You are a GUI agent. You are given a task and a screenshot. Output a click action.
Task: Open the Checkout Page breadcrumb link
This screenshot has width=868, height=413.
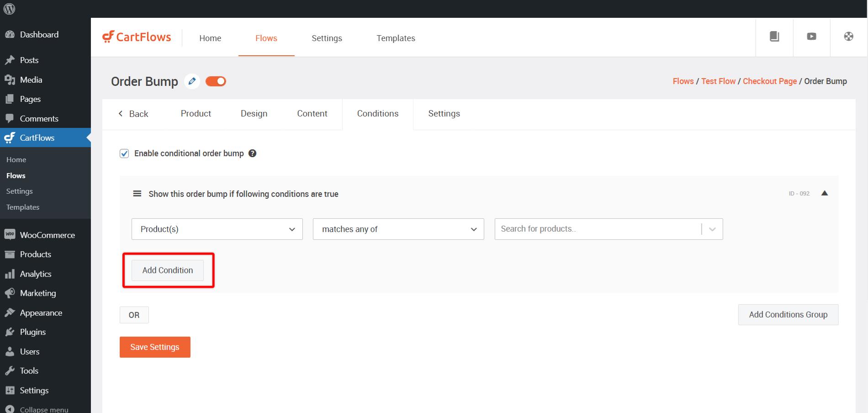tap(769, 81)
